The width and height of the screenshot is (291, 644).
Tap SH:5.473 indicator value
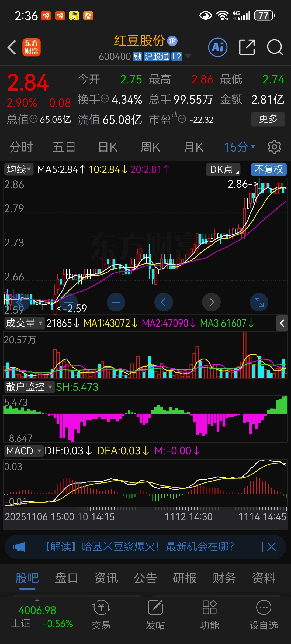pos(77,387)
